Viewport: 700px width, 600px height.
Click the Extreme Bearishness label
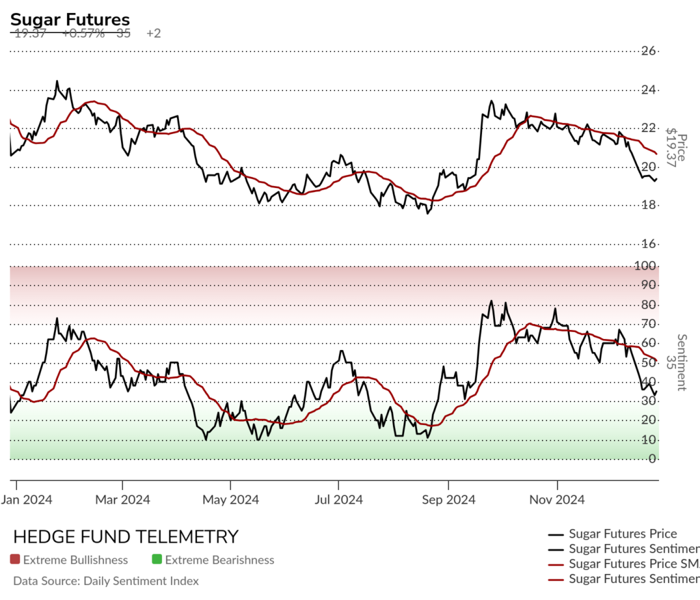click(219, 560)
